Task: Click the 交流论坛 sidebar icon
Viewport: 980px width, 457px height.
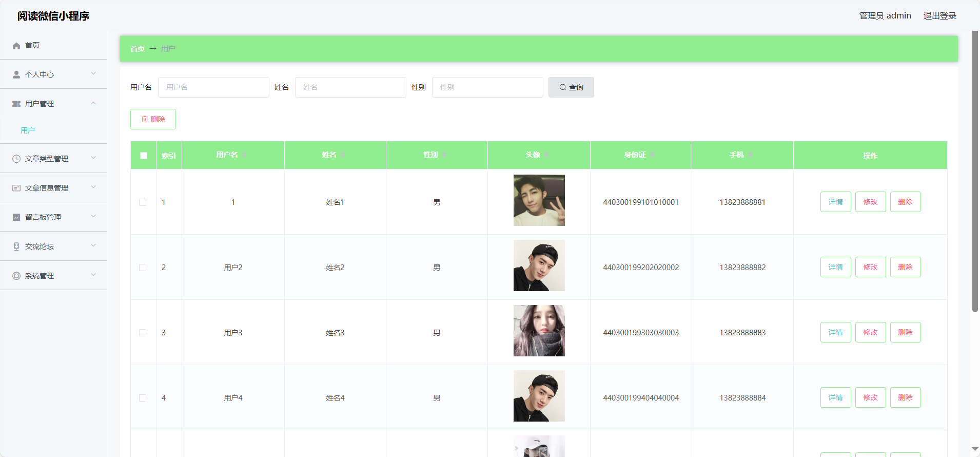Action: pos(16,246)
